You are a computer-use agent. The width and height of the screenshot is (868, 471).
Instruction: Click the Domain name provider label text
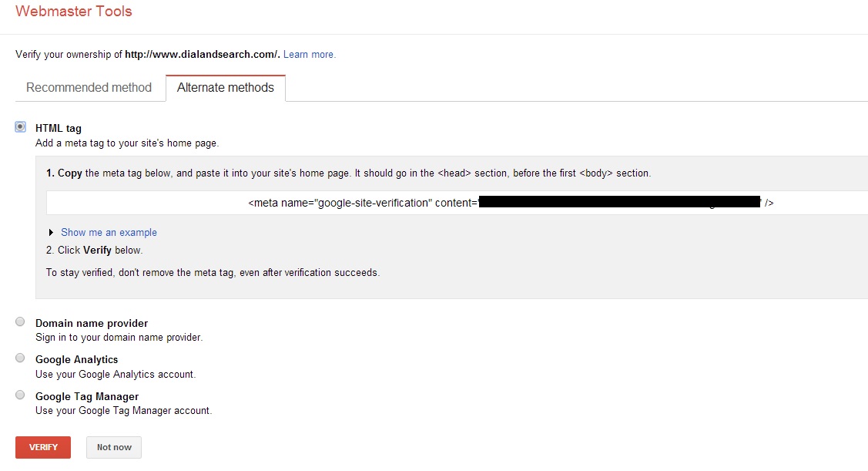[x=92, y=323]
